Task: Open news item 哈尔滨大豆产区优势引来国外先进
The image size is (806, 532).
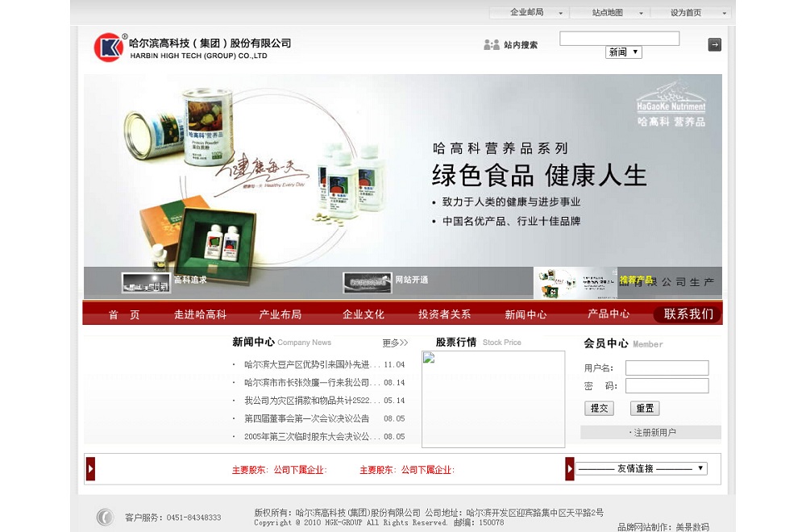Action: tap(312, 364)
